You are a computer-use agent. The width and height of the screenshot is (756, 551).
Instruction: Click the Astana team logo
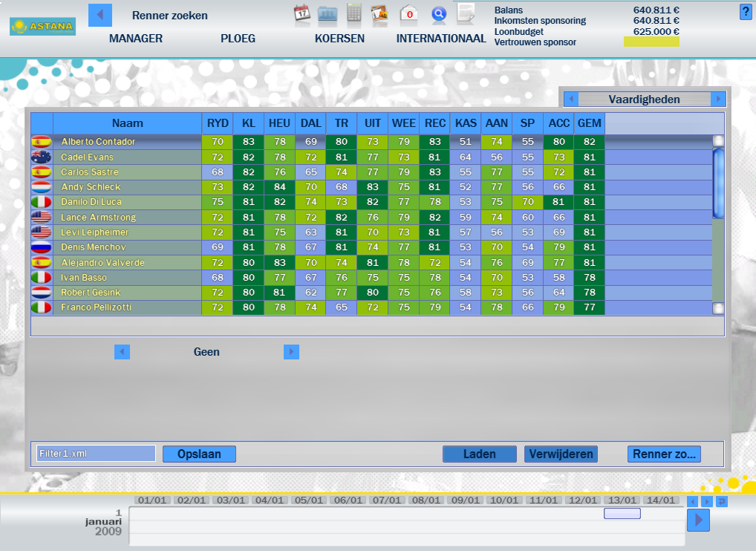coord(42,25)
